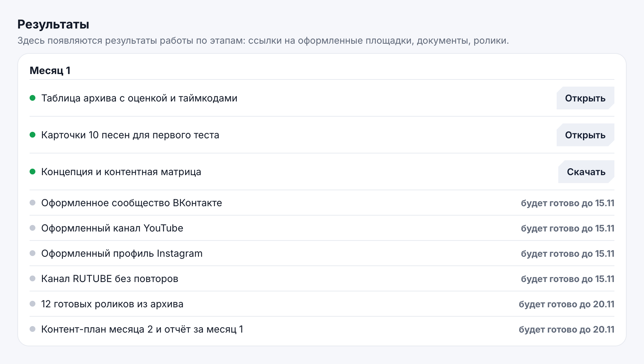Click the grey status dot beside 'сообщество ВКонтакте'

[x=32, y=203]
